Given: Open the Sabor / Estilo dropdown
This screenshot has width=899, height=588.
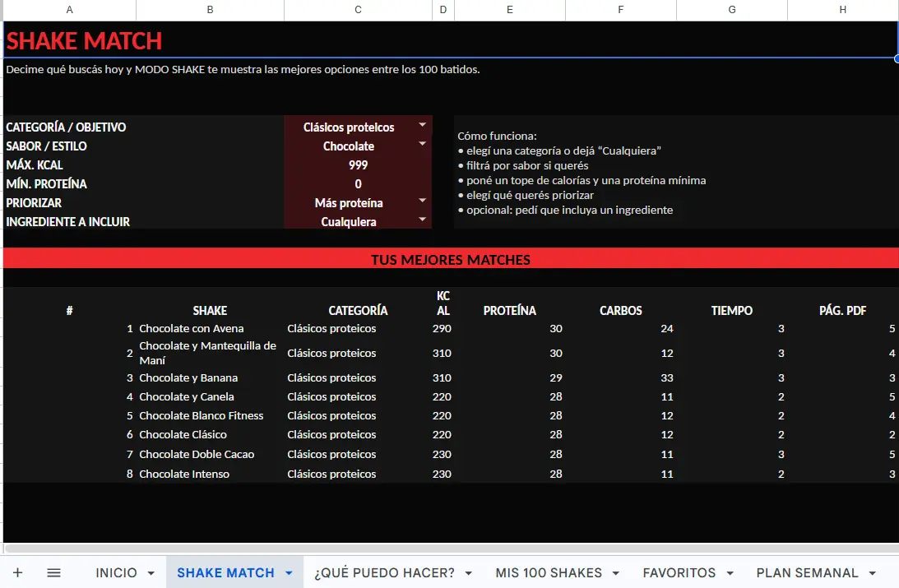Looking at the screenshot, I should pos(423,144).
